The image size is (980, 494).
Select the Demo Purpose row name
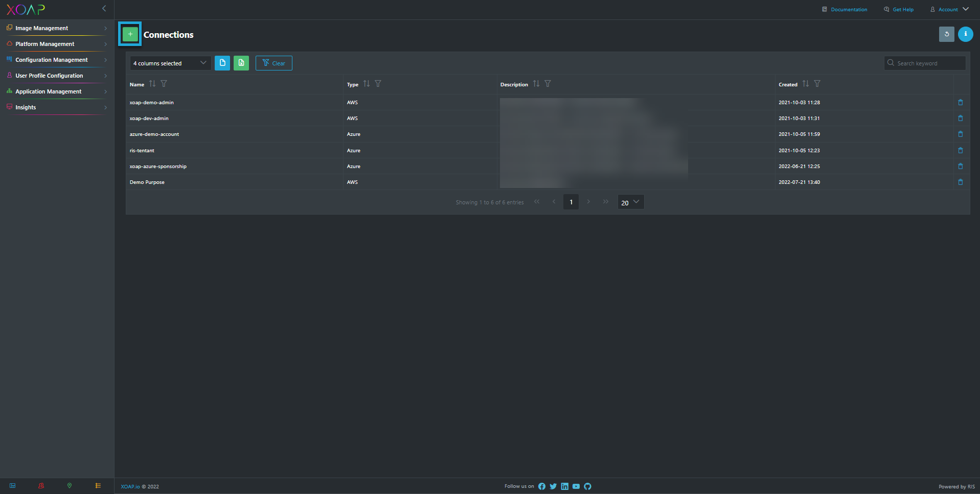click(147, 182)
